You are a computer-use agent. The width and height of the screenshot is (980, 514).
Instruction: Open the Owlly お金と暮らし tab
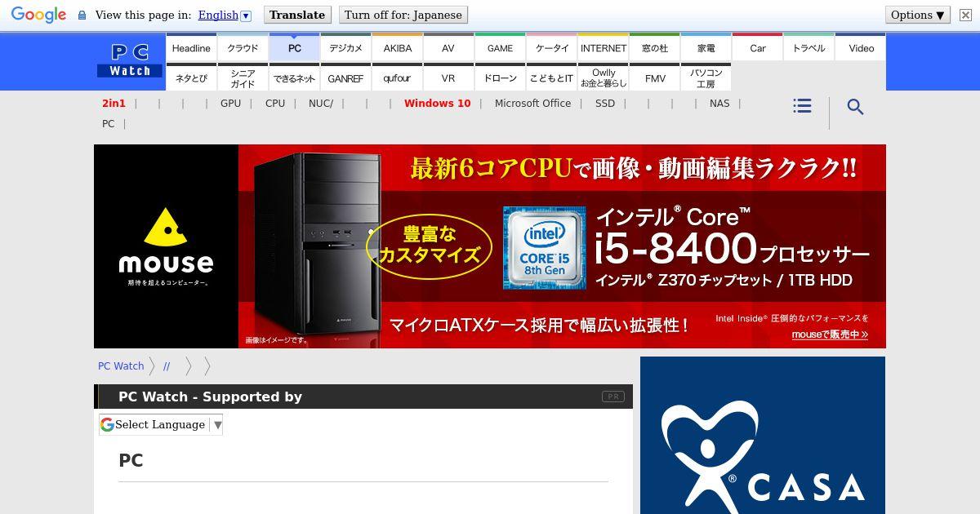[604, 78]
